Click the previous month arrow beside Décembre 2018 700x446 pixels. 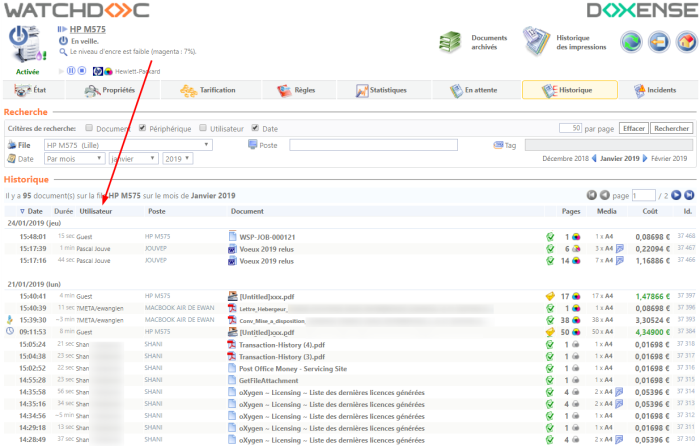point(594,159)
